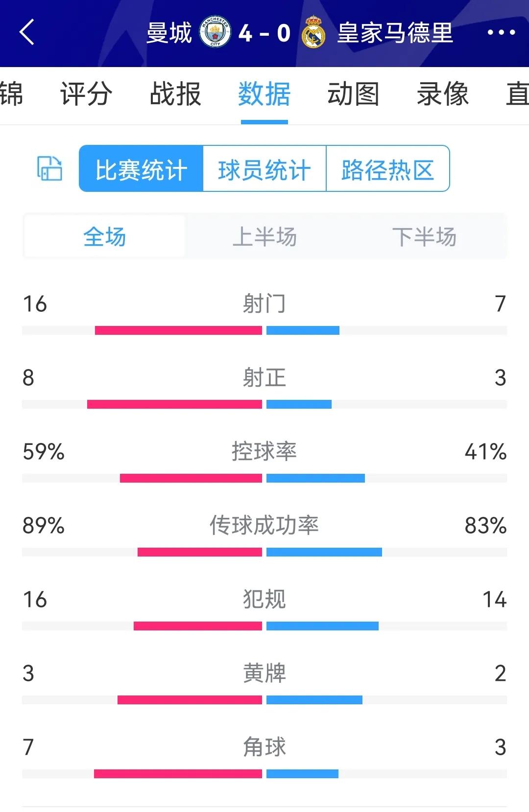
Task: Show the 路径热区 view
Action: pyautogui.click(x=387, y=169)
